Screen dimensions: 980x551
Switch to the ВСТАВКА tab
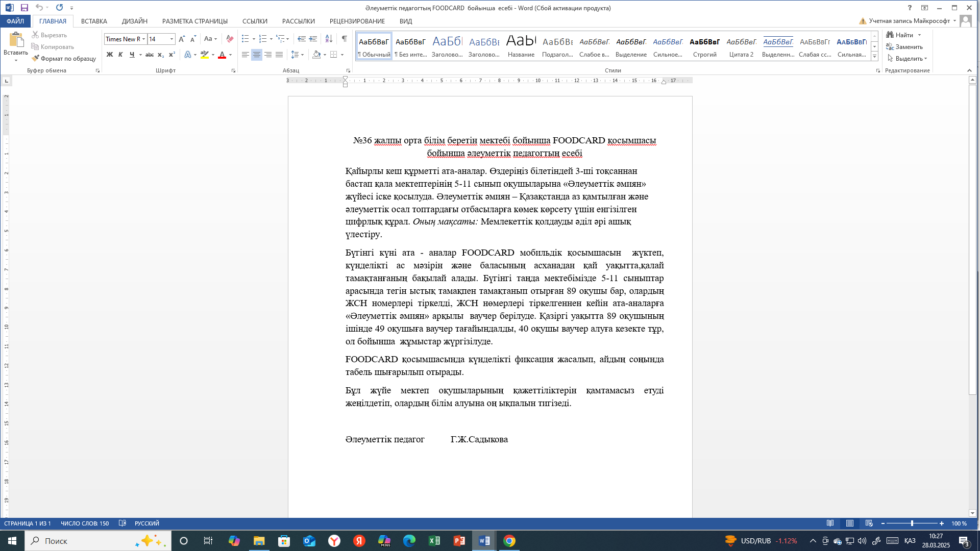pos(94,21)
